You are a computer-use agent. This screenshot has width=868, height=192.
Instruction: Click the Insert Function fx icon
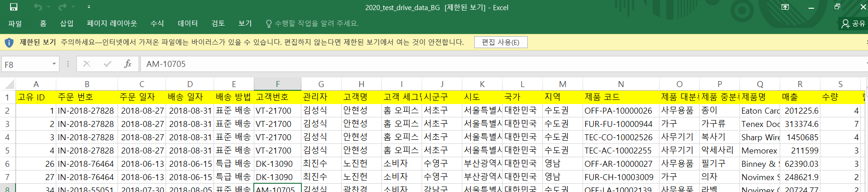pyautogui.click(x=128, y=64)
